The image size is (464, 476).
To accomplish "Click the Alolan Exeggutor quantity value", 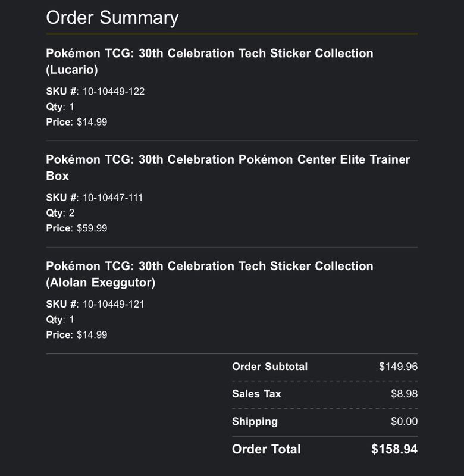I will point(71,320).
